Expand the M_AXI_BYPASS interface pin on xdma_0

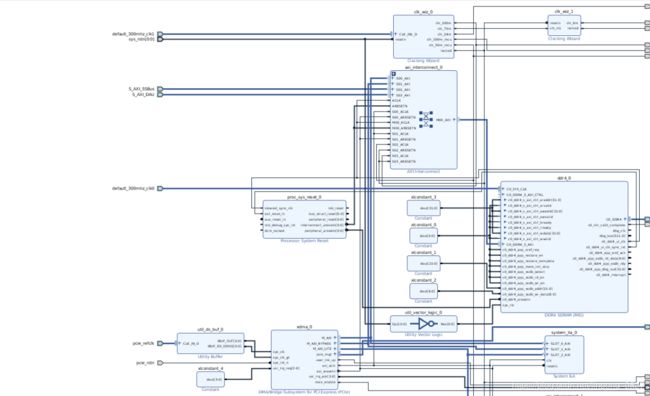click(x=335, y=343)
